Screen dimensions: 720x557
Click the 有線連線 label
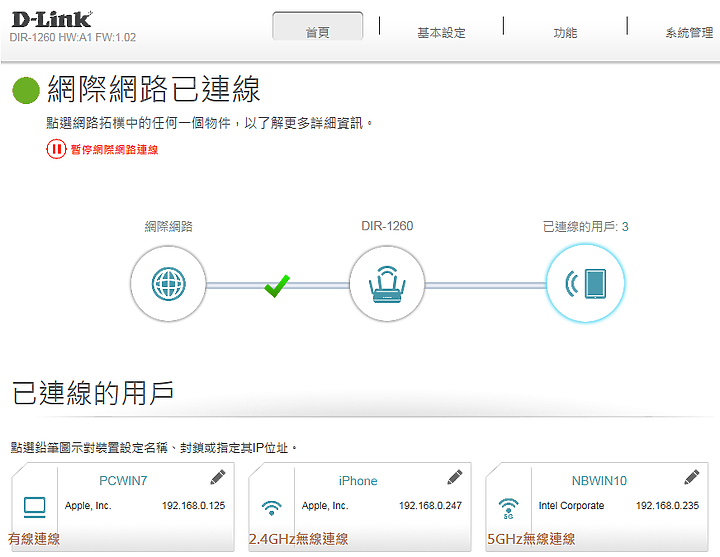click(x=34, y=539)
